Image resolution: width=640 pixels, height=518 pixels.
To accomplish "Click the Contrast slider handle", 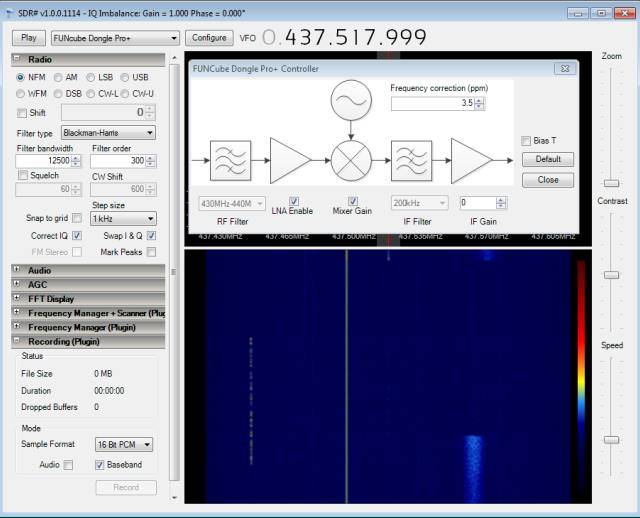I will point(611,275).
